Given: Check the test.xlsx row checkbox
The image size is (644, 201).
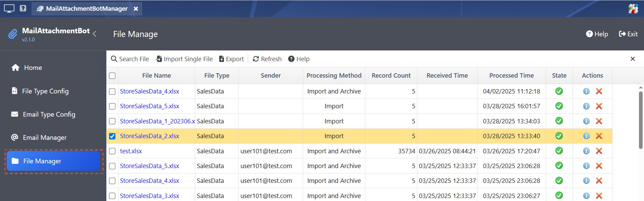Looking at the screenshot, I should click(112, 151).
